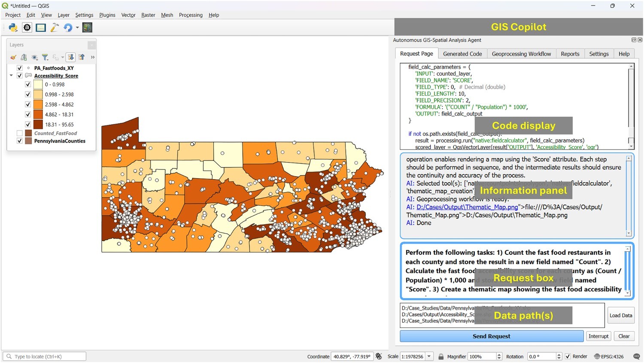This screenshot has height=363, width=644.
Task: Click filter legend funnel icon
Action: [x=45, y=57]
